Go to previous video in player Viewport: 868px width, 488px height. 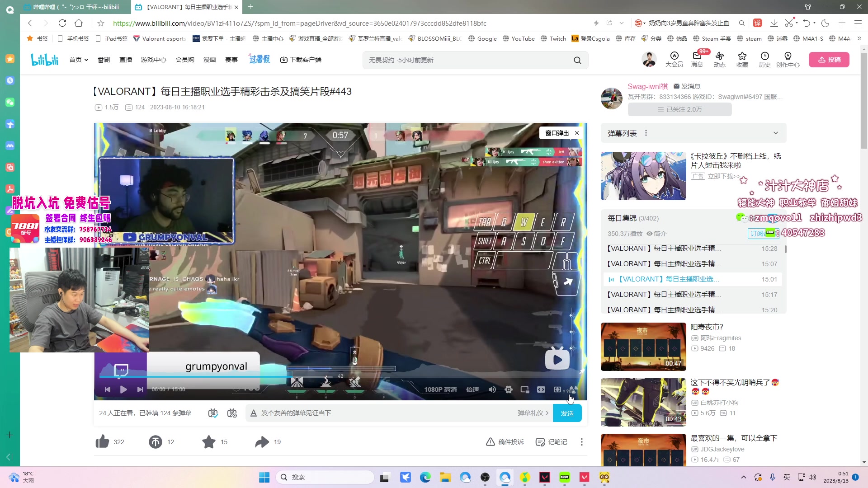(x=108, y=389)
